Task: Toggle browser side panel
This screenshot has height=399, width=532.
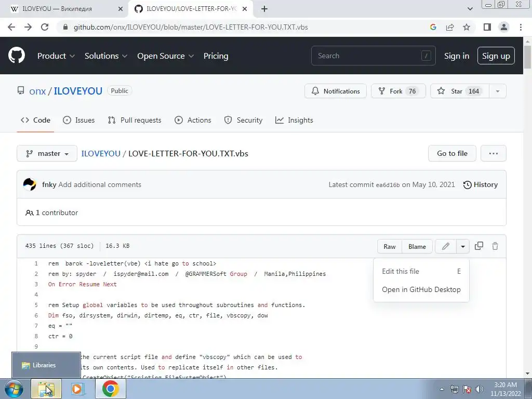Action: click(x=487, y=27)
